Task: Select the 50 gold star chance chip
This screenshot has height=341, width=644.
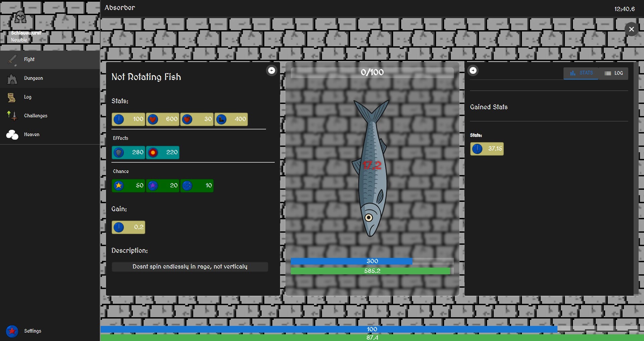Action: pyautogui.click(x=128, y=186)
